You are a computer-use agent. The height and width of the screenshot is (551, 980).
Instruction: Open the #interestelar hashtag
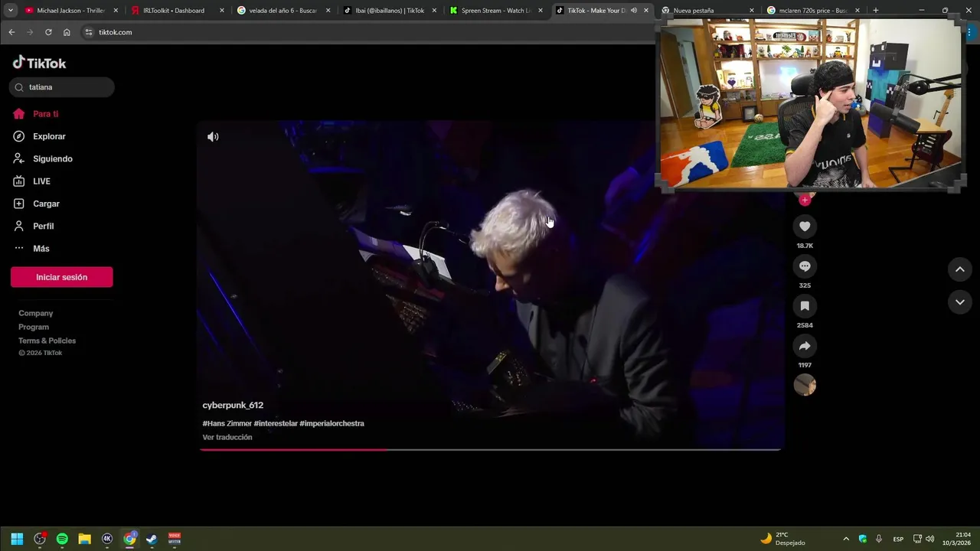[x=276, y=423]
